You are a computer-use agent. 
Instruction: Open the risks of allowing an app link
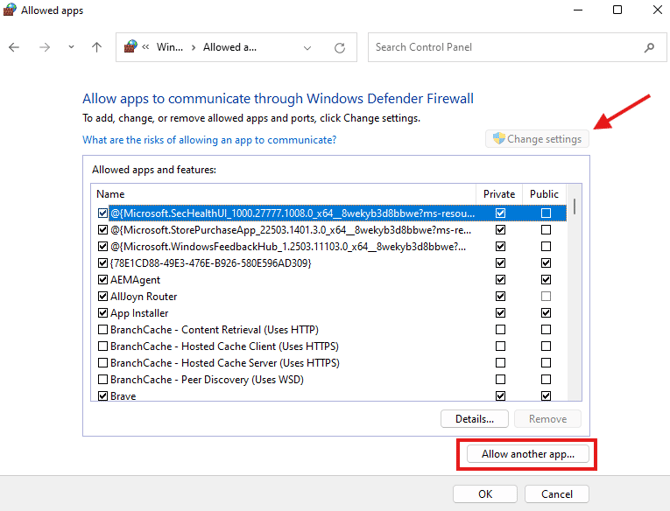click(x=209, y=140)
